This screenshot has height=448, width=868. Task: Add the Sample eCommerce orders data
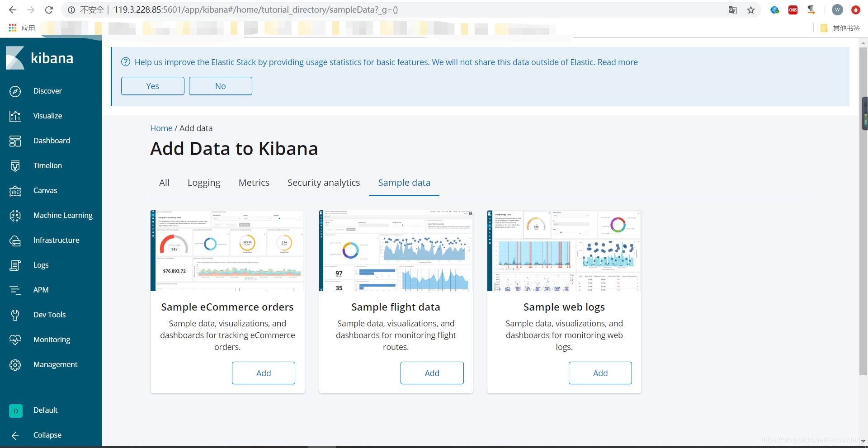point(264,373)
